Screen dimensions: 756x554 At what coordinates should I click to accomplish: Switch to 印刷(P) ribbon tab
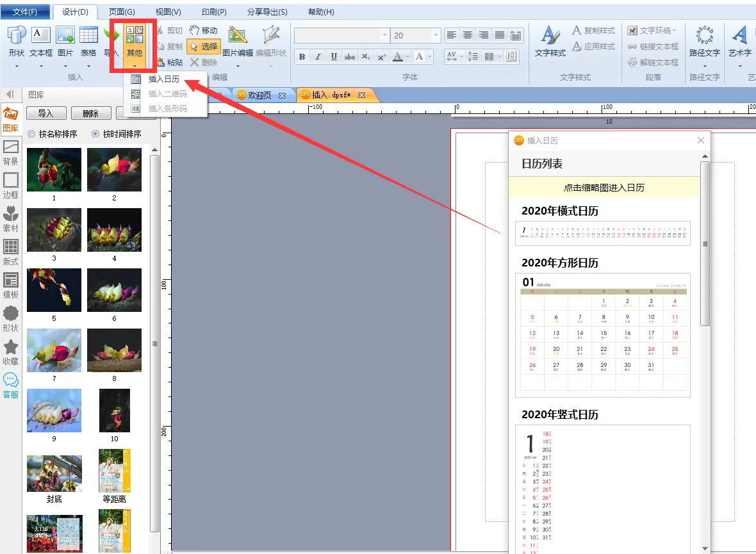click(214, 12)
